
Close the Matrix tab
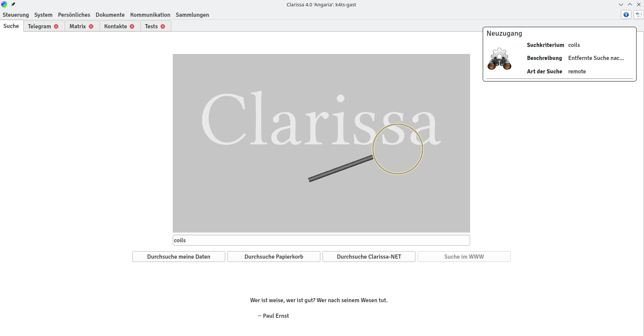[91, 26]
